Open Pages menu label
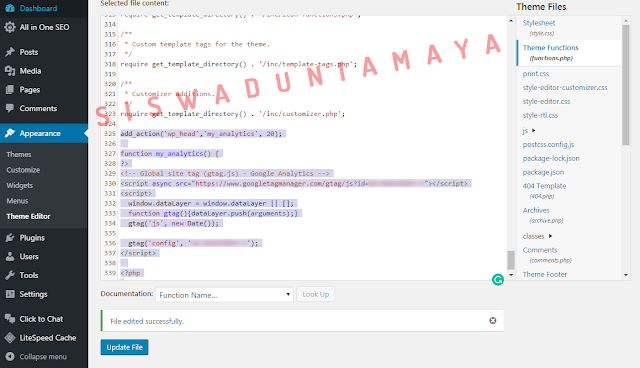The height and width of the screenshot is (368, 640). (30, 90)
